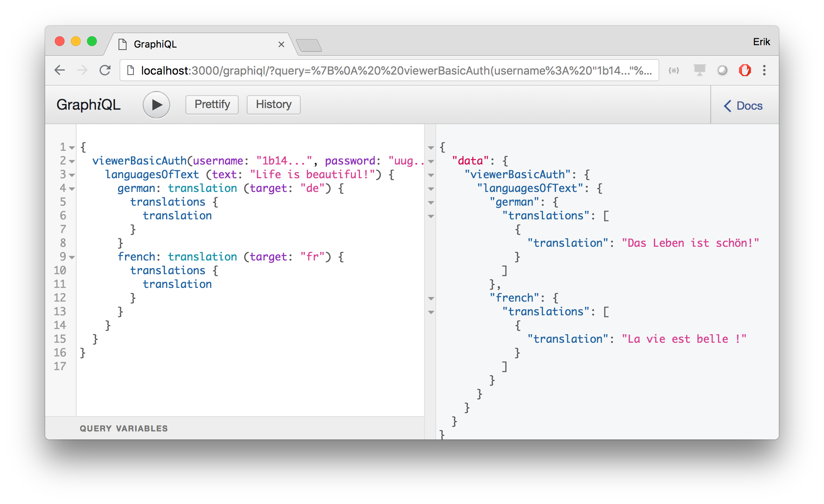The width and height of the screenshot is (824, 504).
Task: Open the Chrome three-dot menu
Action: [x=764, y=71]
